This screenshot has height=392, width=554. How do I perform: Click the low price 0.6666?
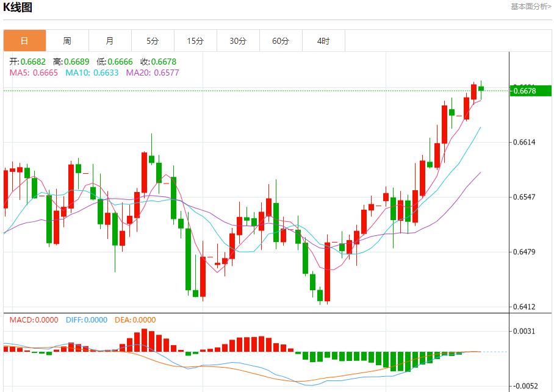point(120,62)
